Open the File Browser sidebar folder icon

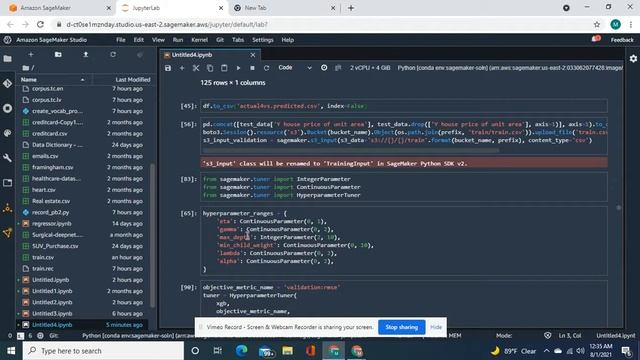(x=7, y=59)
